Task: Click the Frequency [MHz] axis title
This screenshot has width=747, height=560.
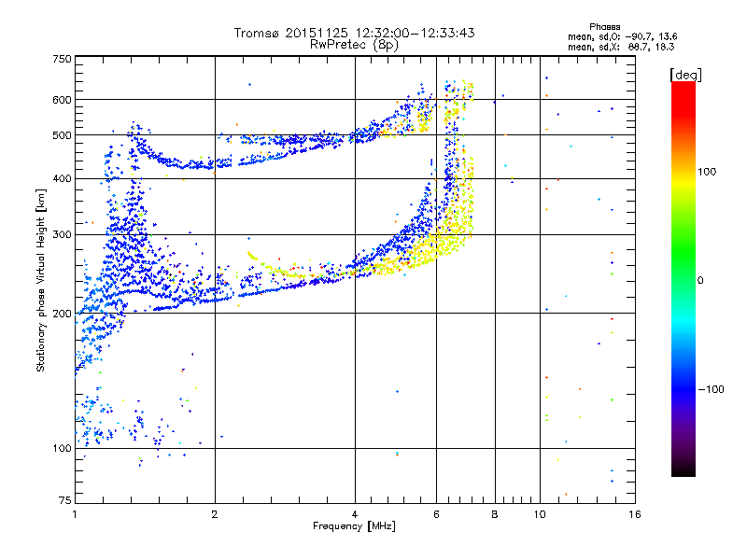Action: (x=354, y=526)
